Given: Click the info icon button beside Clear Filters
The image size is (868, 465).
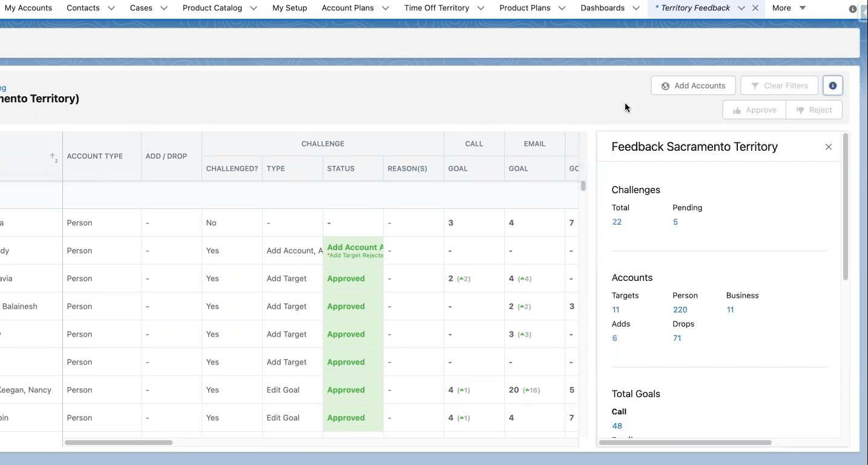Looking at the screenshot, I should point(832,86).
